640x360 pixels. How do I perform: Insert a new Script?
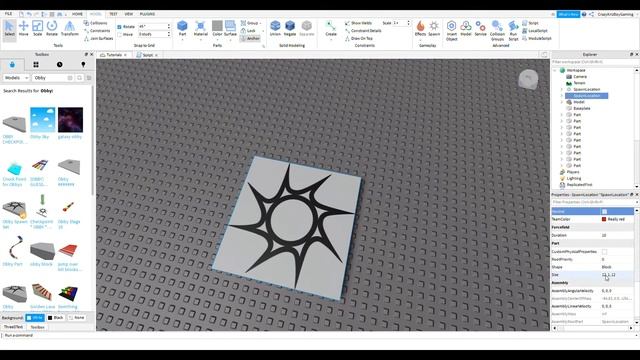(x=530, y=23)
